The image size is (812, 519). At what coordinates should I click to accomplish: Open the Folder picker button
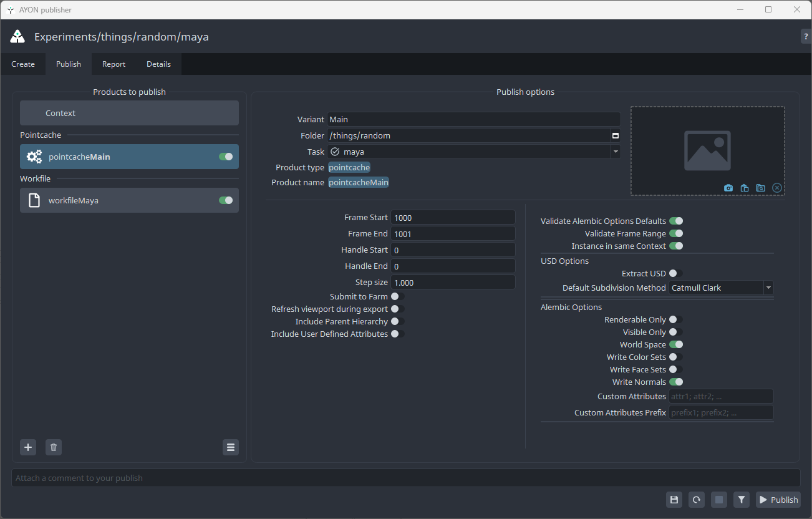pos(615,135)
